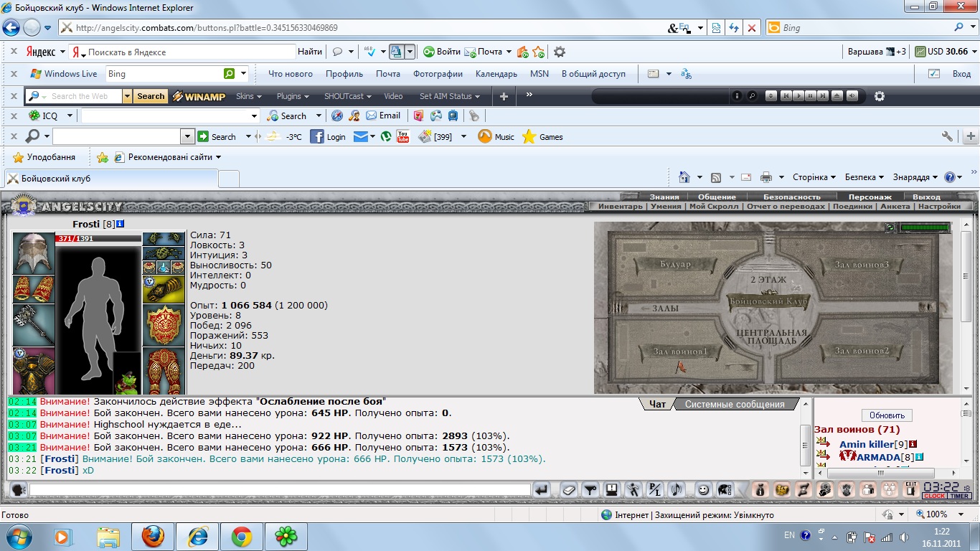
Task: Click the funnel filter icon in chat bar
Action: pos(590,490)
